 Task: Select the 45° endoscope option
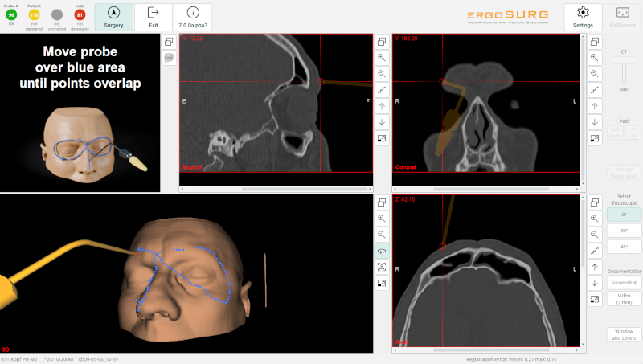[x=624, y=247]
